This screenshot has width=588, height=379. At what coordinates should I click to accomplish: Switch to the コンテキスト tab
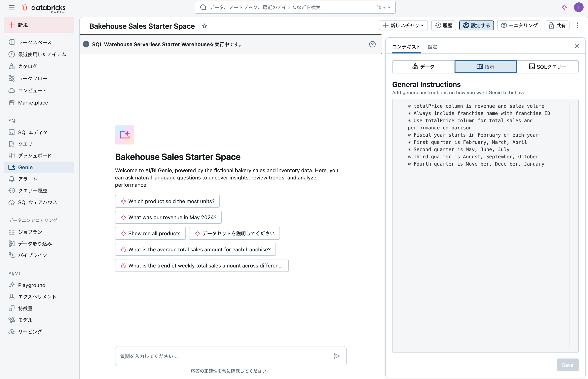pyautogui.click(x=406, y=47)
